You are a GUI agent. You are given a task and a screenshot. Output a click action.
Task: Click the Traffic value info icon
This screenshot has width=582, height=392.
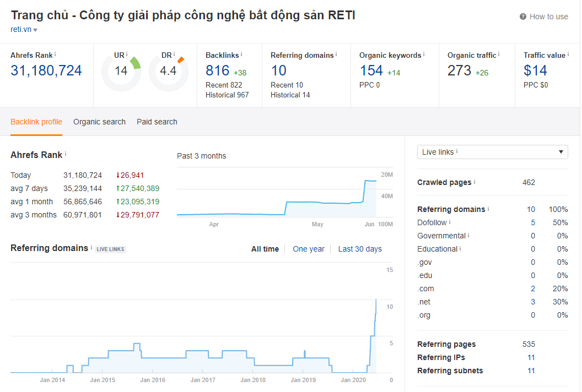(568, 54)
